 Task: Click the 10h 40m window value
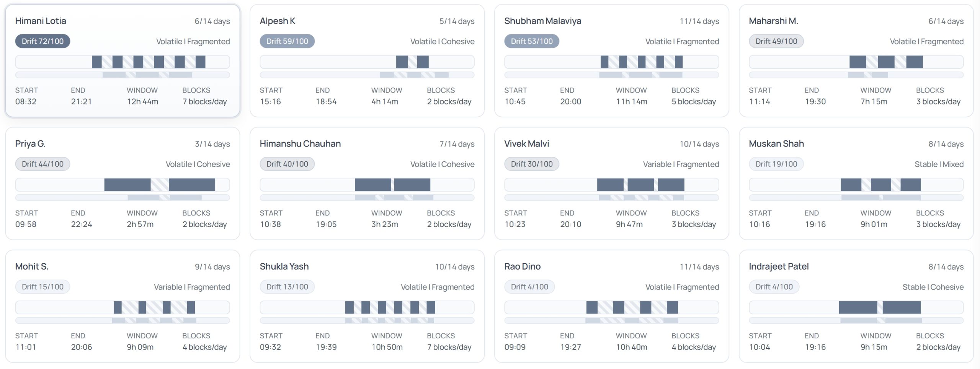(x=632, y=347)
